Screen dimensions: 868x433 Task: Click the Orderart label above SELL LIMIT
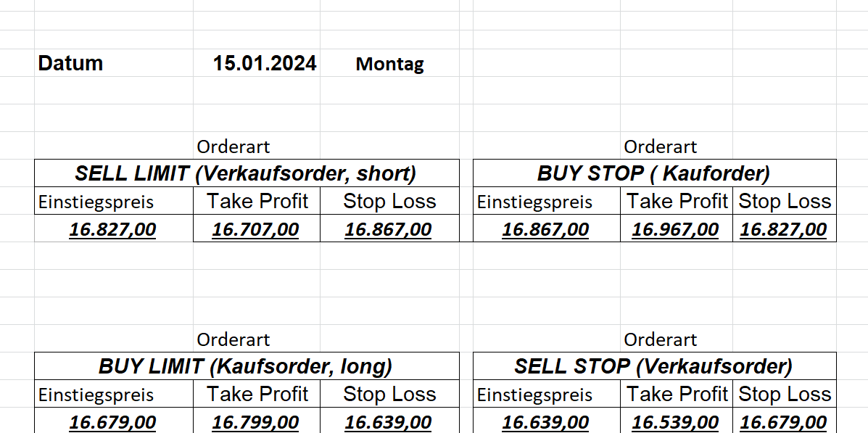[x=233, y=147]
